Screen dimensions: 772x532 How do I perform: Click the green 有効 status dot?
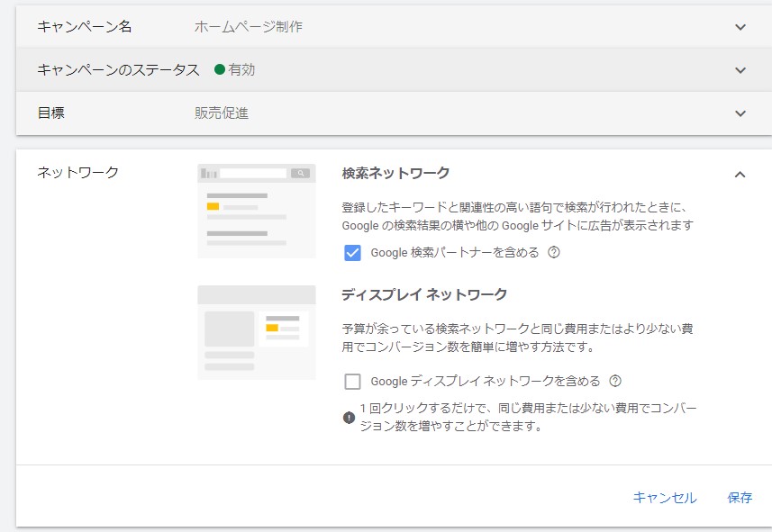point(220,69)
